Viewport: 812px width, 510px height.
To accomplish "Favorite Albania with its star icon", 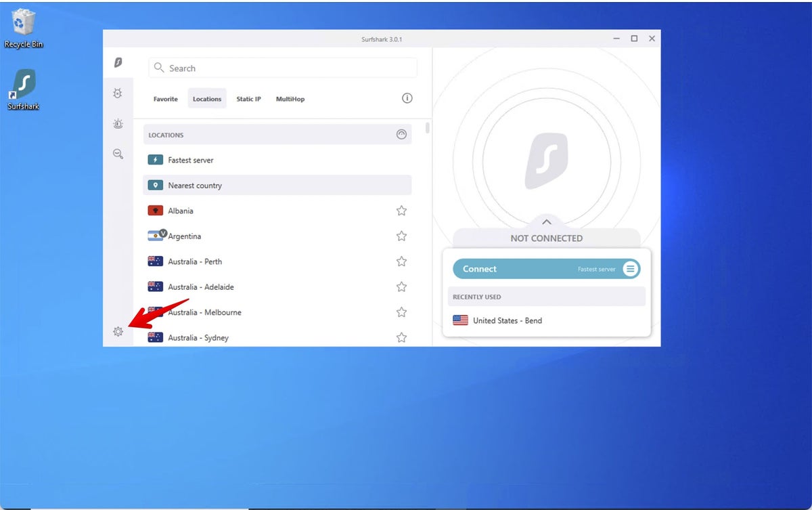I will pos(401,211).
